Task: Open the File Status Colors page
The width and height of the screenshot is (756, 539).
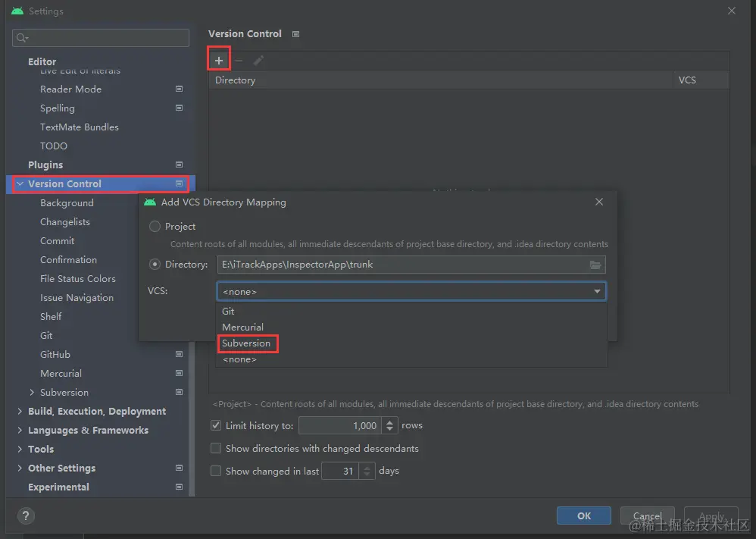Action: pyautogui.click(x=78, y=278)
